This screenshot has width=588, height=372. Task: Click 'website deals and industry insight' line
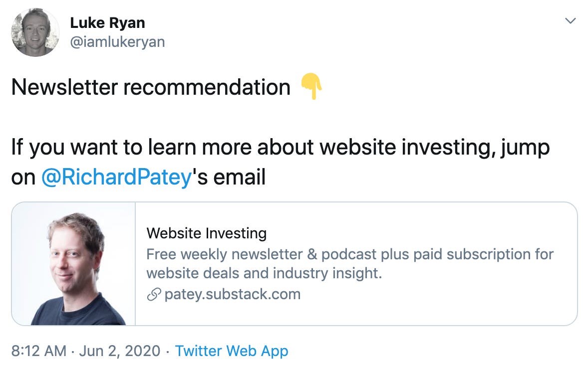(x=264, y=273)
